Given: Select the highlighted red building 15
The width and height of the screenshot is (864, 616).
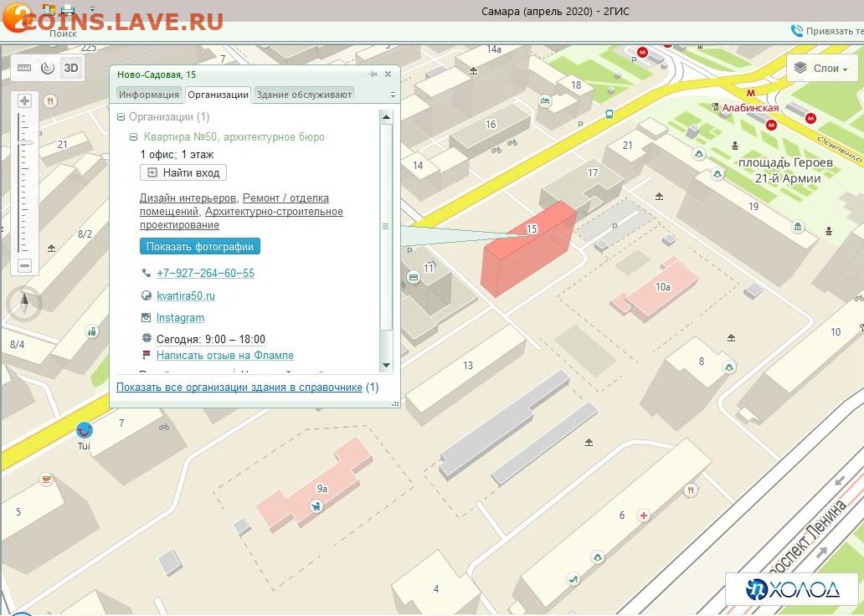Looking at the screenshot, I should tap(529, 249).
